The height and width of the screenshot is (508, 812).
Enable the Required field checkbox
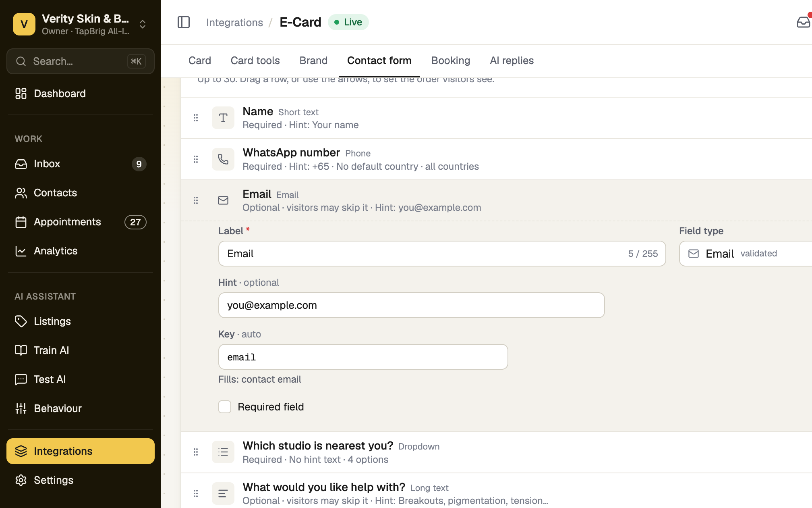point(225,407)
